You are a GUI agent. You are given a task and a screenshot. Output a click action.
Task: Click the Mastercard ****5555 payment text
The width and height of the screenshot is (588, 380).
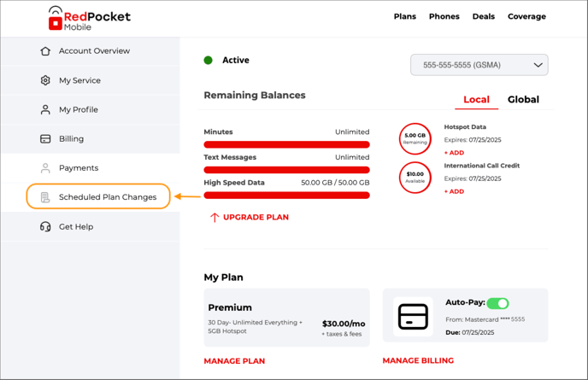485,319
